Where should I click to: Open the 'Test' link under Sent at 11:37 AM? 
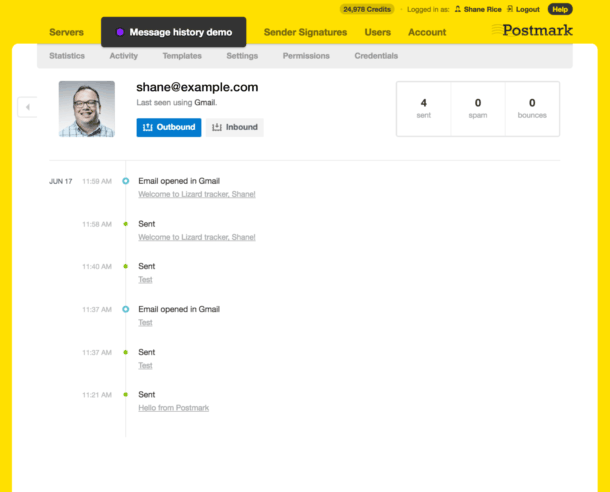(x=145, y=365)
